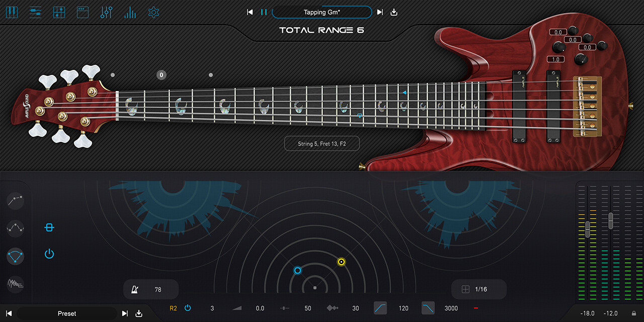This screenshot has width=644, height=322.
Task: Toggle the high-pass filter button
Action: tap(380, 308)
